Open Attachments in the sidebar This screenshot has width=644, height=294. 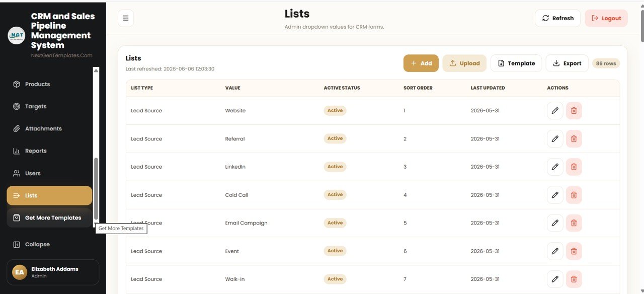pos(49,128)
